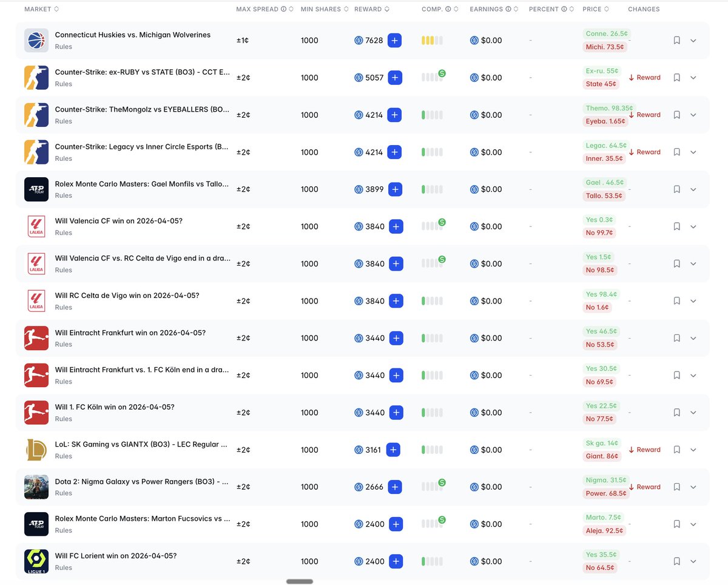
Task: Expand Dota 2 Nigma Galaxy row
Action: click(693, 487)
